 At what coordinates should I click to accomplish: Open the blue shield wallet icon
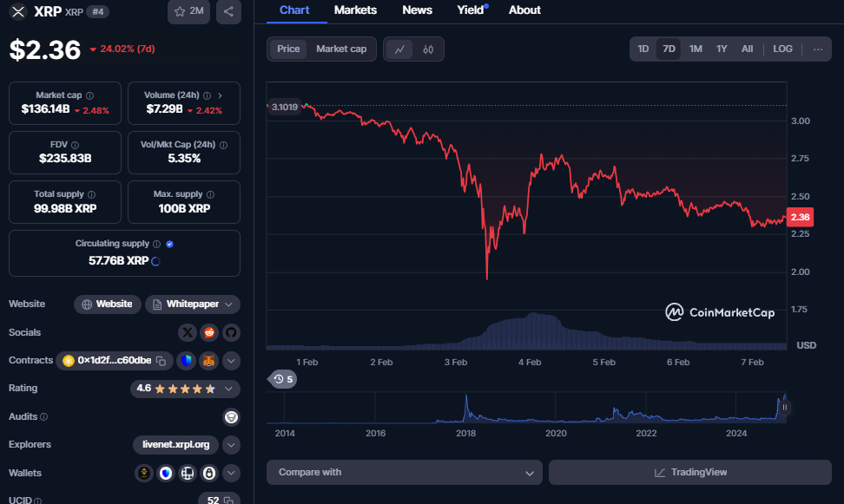(x=166, y=473)
